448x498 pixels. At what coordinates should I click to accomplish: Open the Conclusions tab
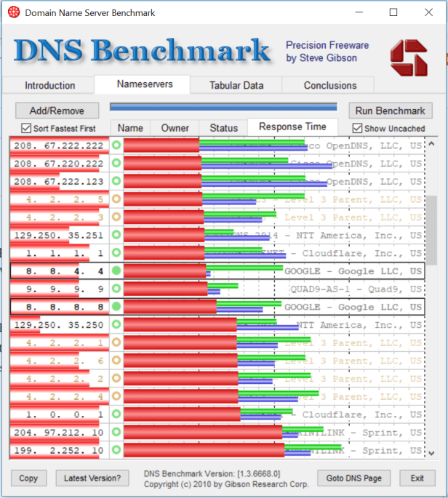click(x=329, y=86)
